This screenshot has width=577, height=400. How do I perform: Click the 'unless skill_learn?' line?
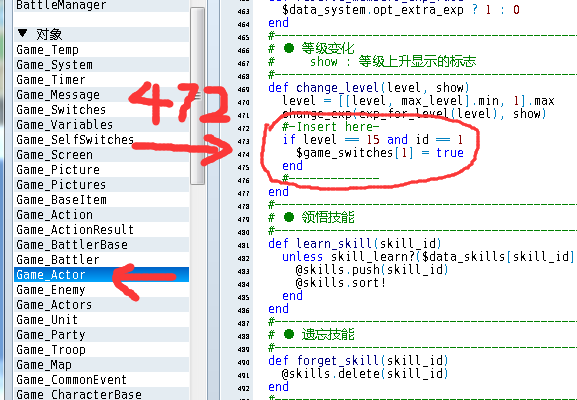pyautogui.click(x=428, y=256)
